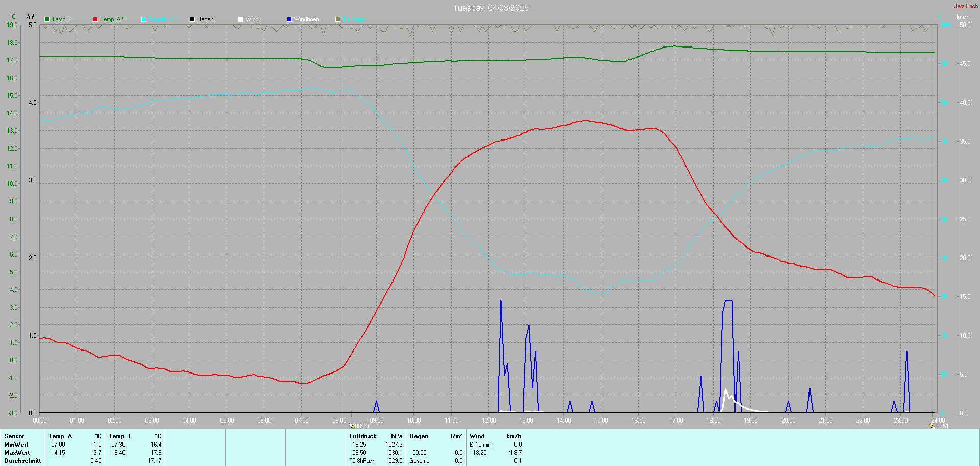Click the cyan Feuchte A. legend swatch
Viewport: 980px width, 466px height.
pos(144,19)
